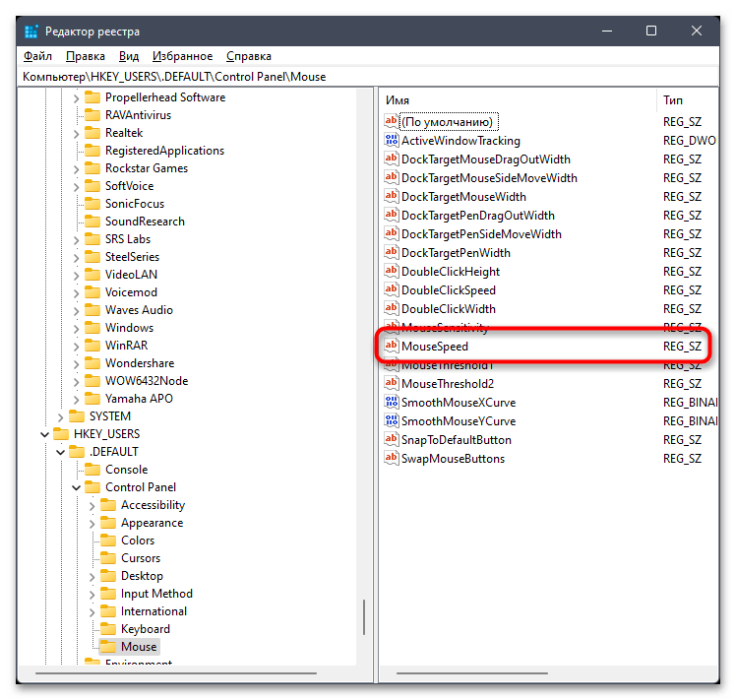
Task: Select the DockTargetMouseSideMoveWidth string icon
Action: click(391, 177)
